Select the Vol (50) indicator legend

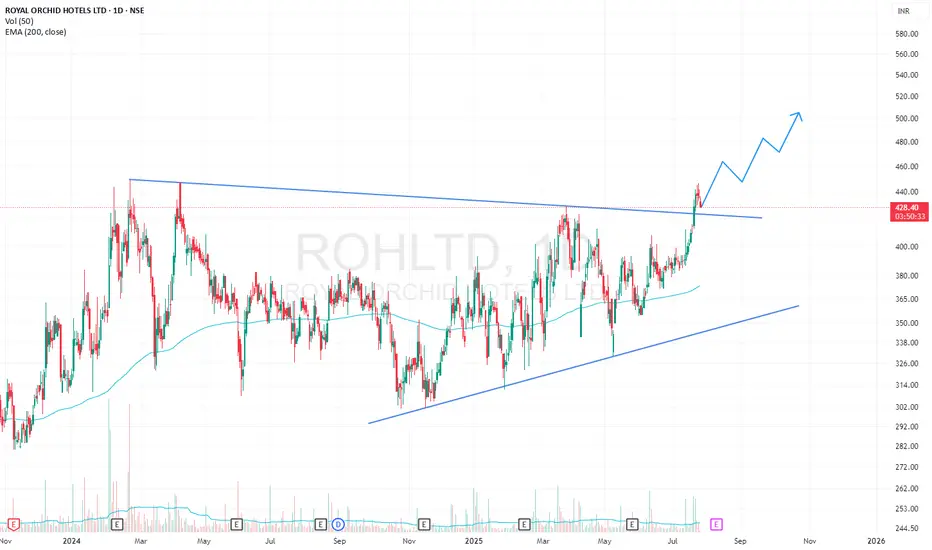pyautogui.click(x=19, y=21)
